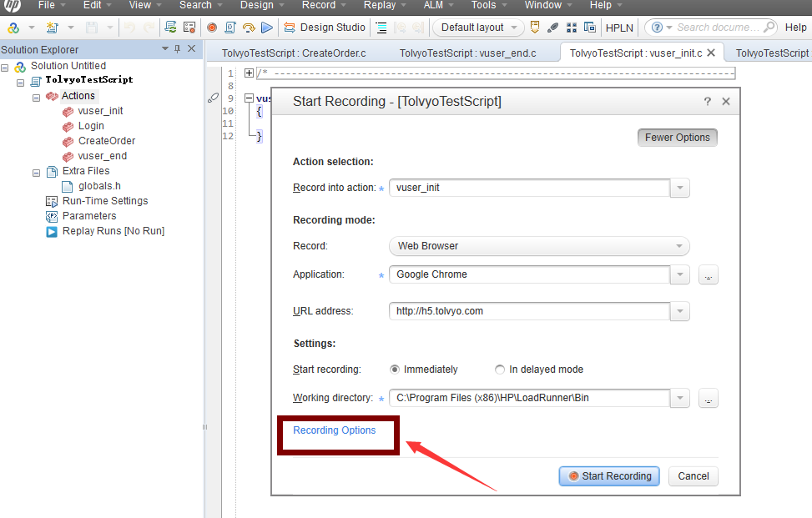Click the red record button in toolbar
The height and width of the screenshot is (518, 812).
212,28
